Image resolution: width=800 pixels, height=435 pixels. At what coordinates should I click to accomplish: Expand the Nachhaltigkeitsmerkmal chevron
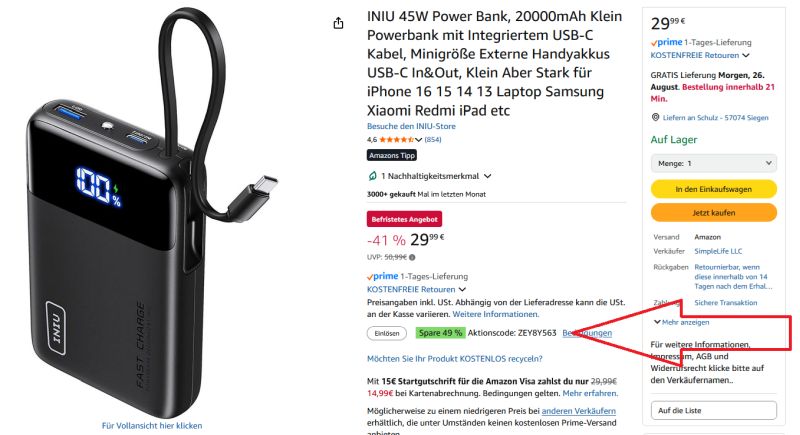pyautogui.click(x=488, y=176)
